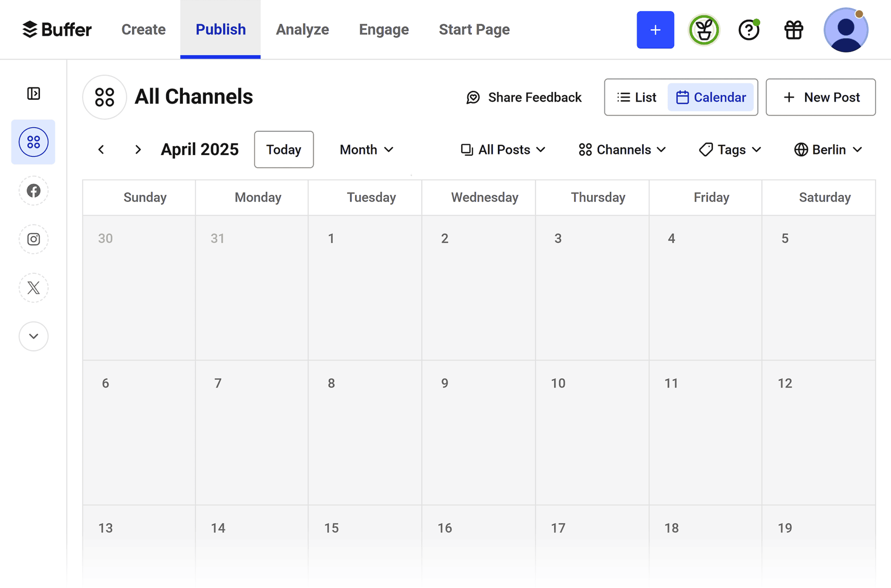Viewport: 891px width, 588px height.
Task: Open the blue quick-create plus button
Action: pos(655,29)
